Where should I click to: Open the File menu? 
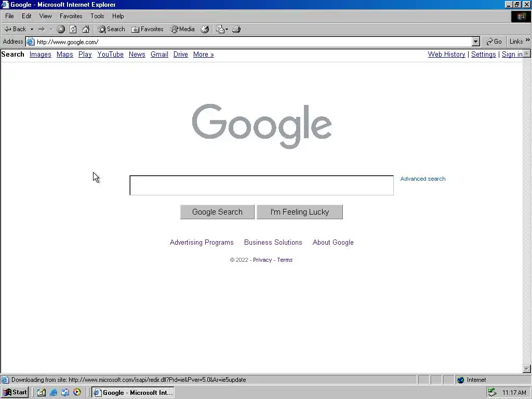click(x=9, y=16)
